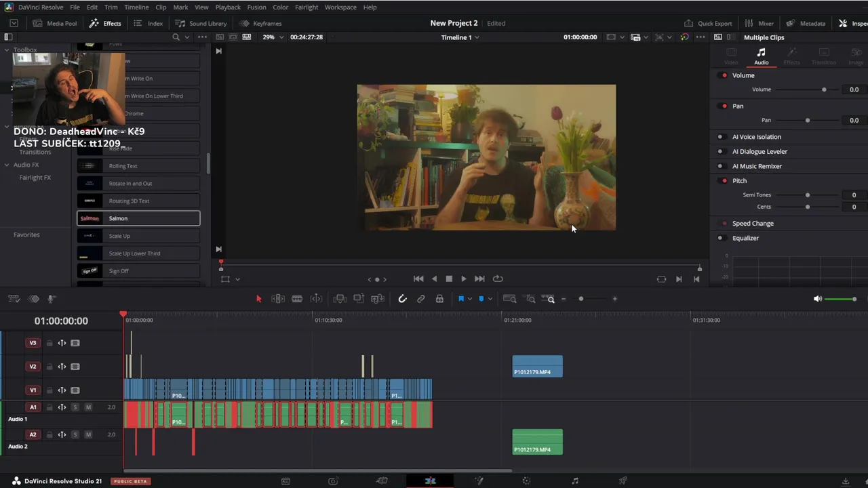Open Timeline View Options icon
This screenshot has width=868, height=488.
click(x=14, y=299)
